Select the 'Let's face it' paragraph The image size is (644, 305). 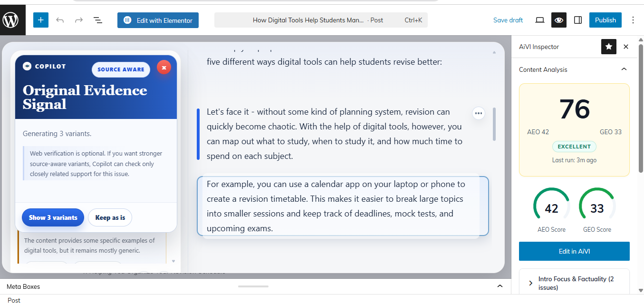pos(335,134)
